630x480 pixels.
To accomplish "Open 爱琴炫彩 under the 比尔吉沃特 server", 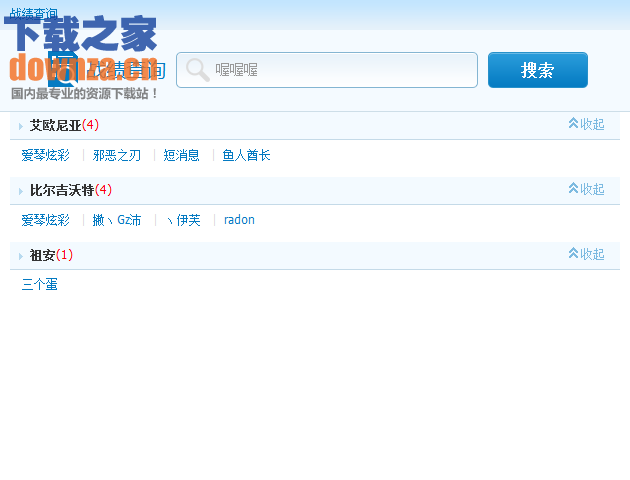I will [46, 220].
